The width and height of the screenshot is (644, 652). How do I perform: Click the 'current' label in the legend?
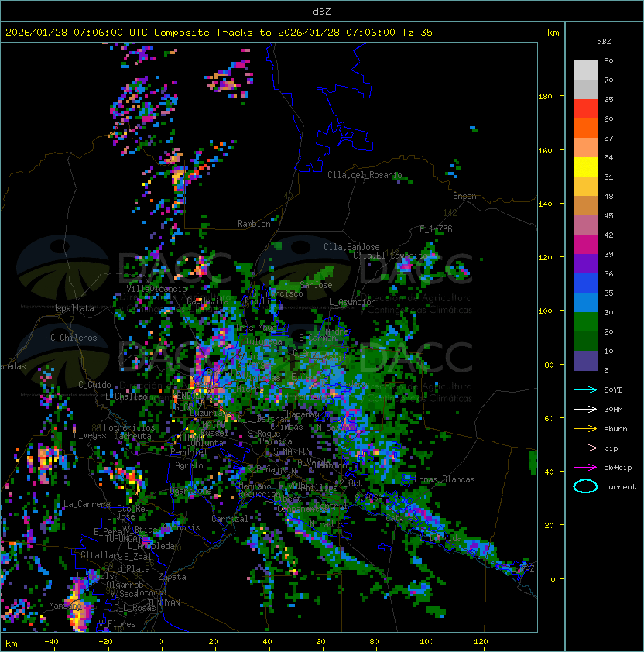(620, 487)
